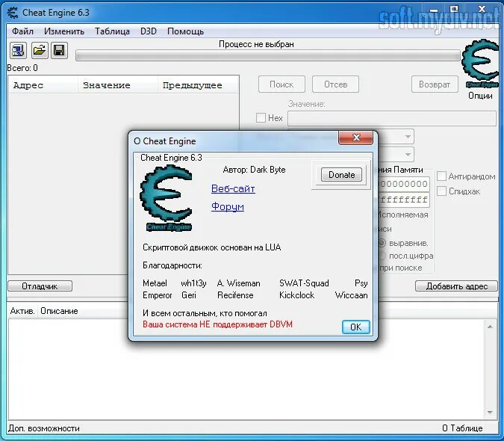Open the process list icon
The height and width of the screenshot is (441, 504).
(18, 51)
